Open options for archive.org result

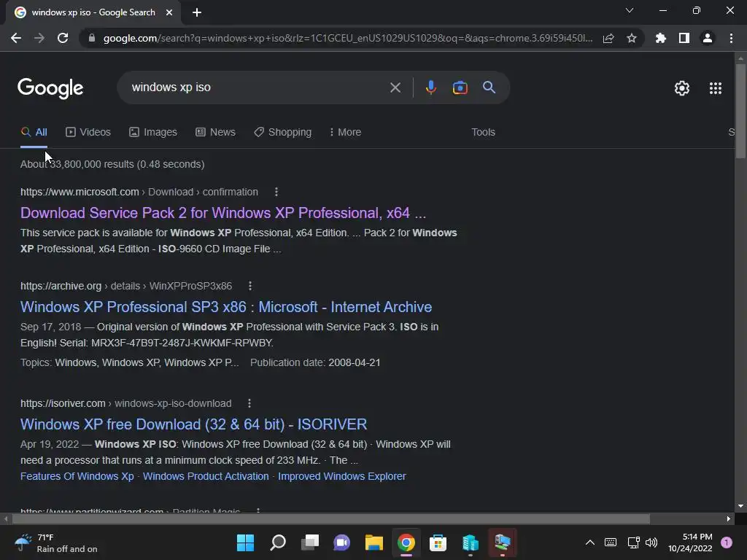click(250, 286)
